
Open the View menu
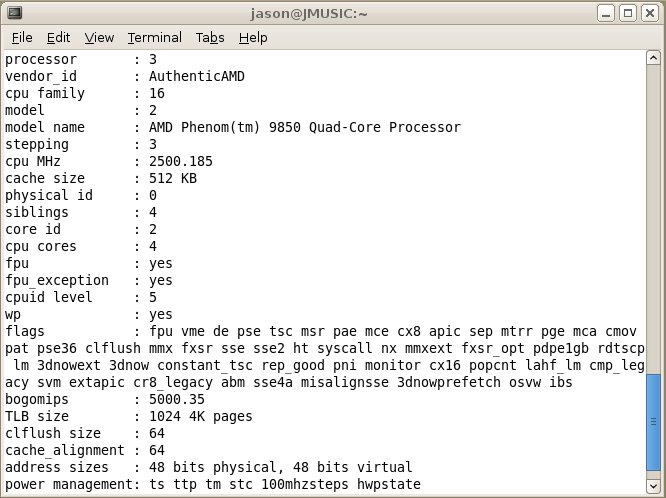99,38
